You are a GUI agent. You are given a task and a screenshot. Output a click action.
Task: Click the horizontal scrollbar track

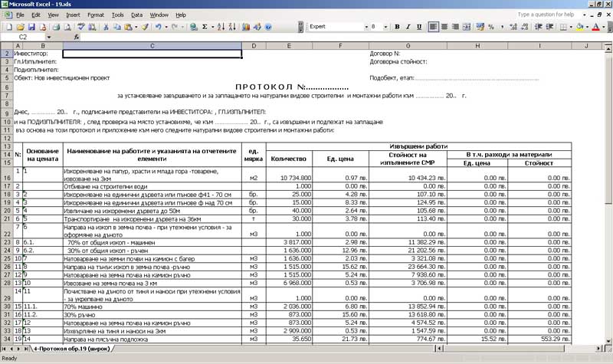point(520,349)
